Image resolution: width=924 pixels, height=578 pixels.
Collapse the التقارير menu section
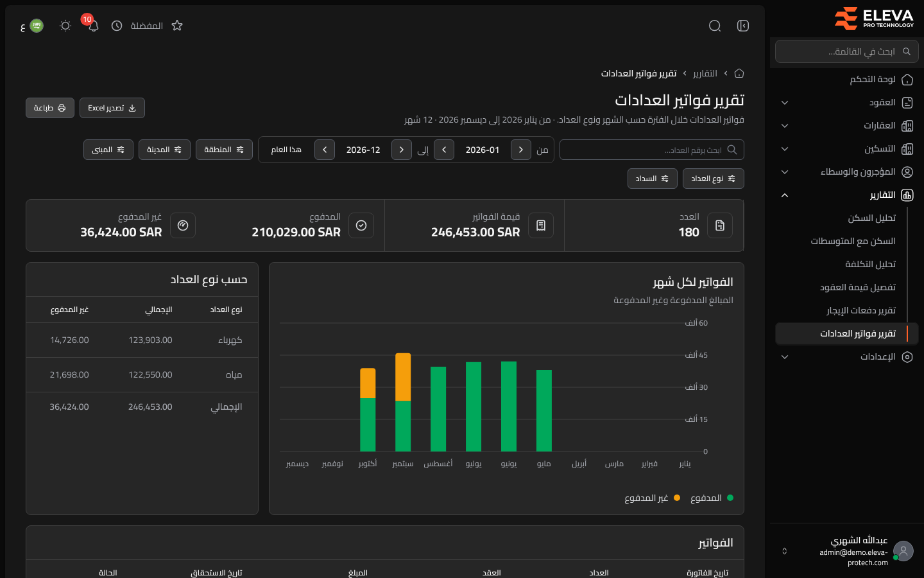(x=785, y=195)
